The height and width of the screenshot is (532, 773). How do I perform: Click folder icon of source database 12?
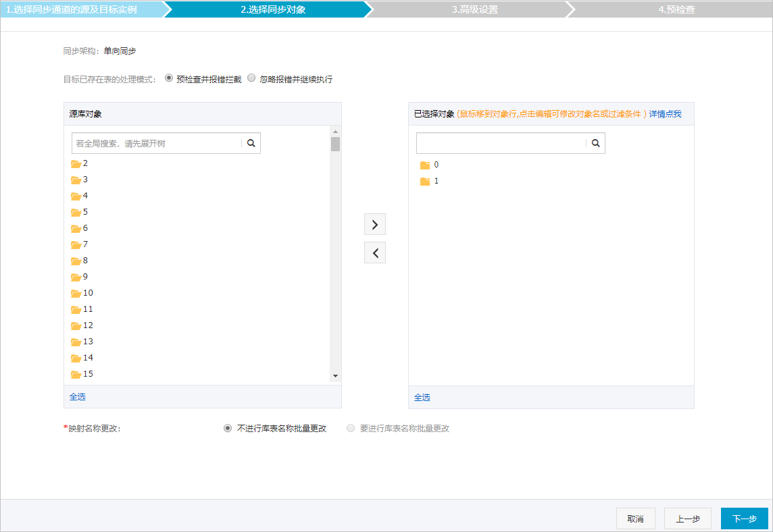tap(76, 325)
